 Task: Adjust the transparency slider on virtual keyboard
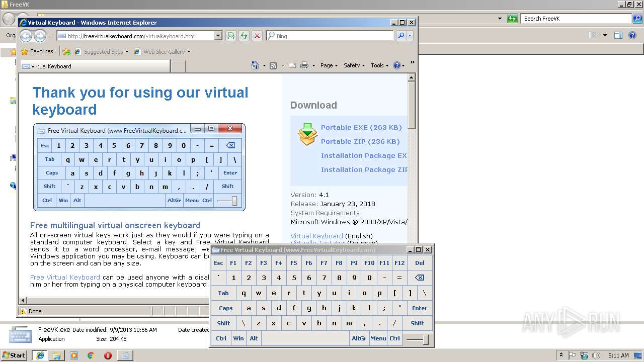point(417,339)
